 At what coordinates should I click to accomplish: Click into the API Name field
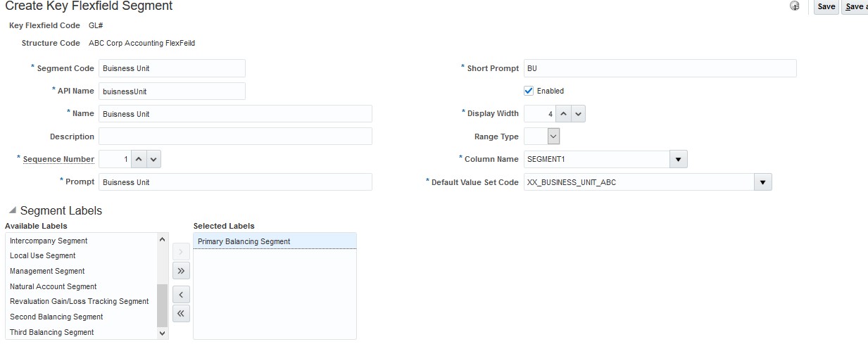coord(172,91)
